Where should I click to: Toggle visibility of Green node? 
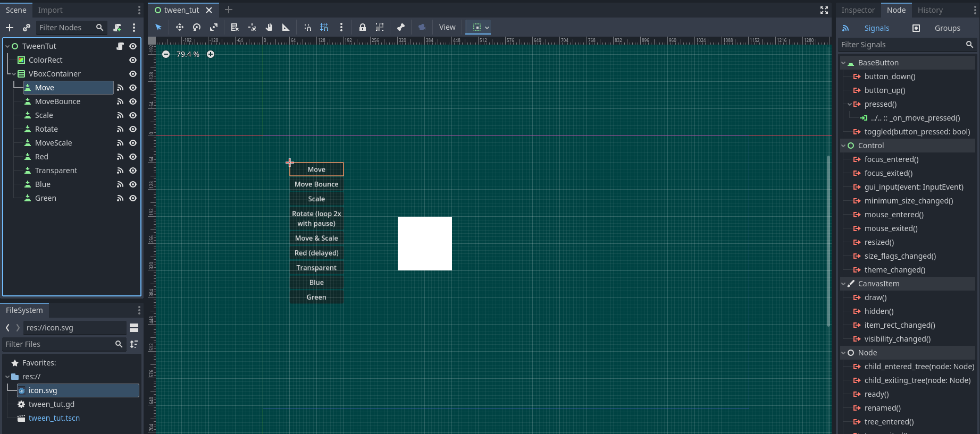[133, 198]
